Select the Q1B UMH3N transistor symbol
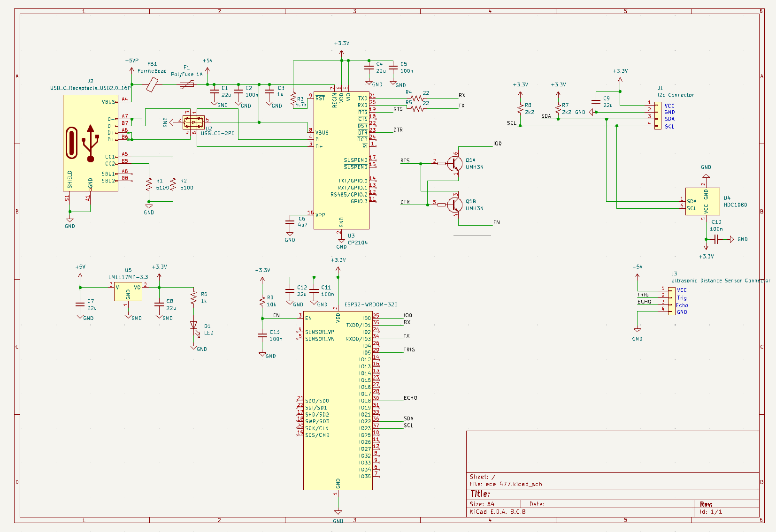Viewport: 776px width, 532px height. coord(453,205)
